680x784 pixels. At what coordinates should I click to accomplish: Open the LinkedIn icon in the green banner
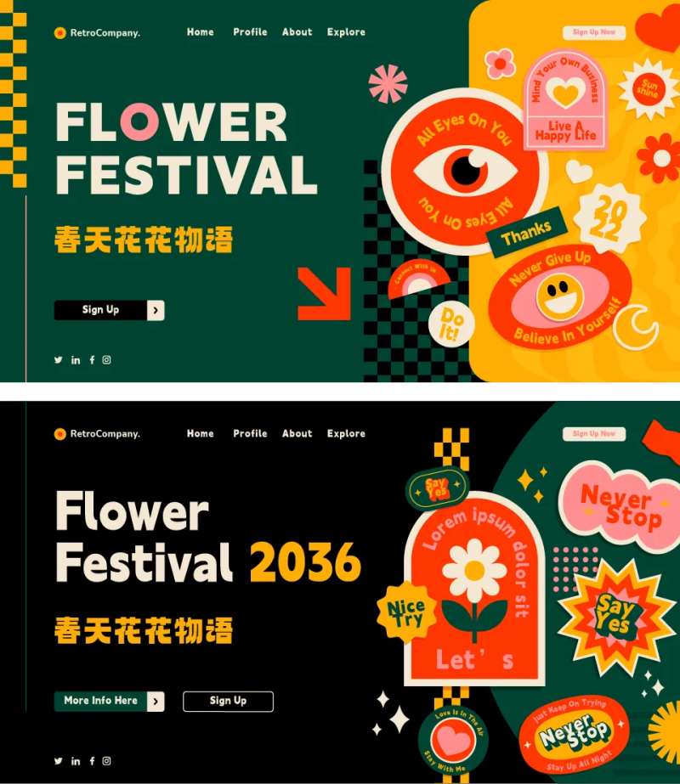click(x=76, y=360)
